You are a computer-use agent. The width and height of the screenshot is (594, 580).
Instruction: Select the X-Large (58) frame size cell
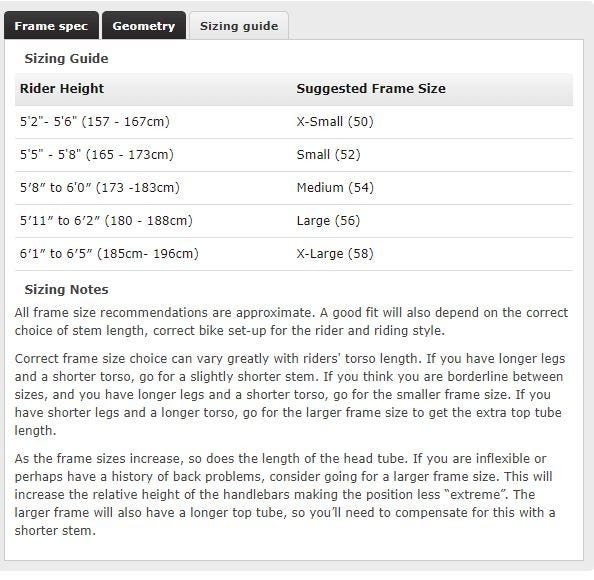click(x=335, y=253)
